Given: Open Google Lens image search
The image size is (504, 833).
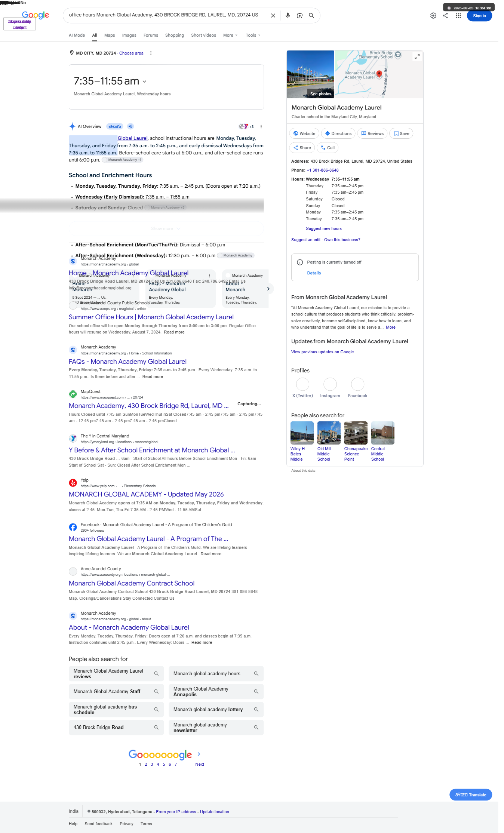Looking at the screenshot, I should (299, 16).
